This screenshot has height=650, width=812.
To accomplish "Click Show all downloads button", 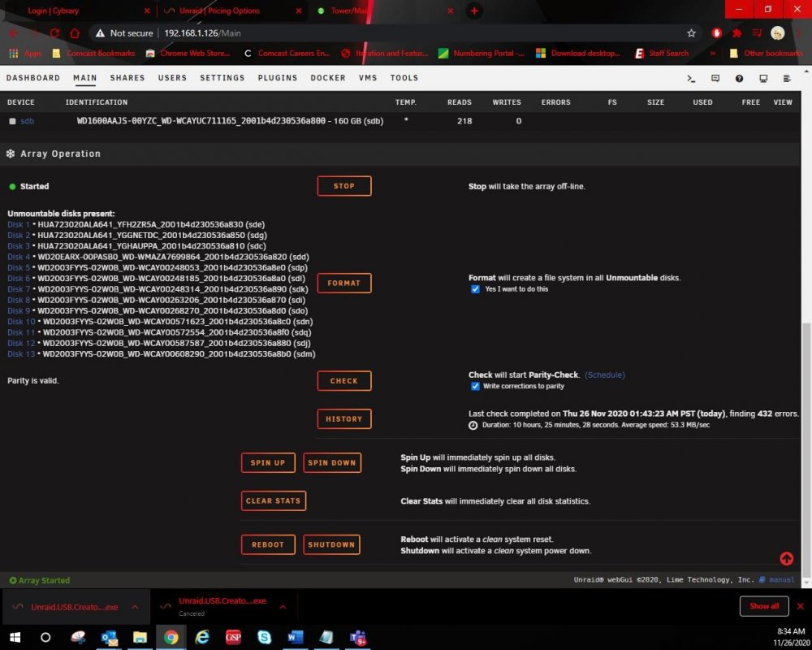I will click(764, 606).
